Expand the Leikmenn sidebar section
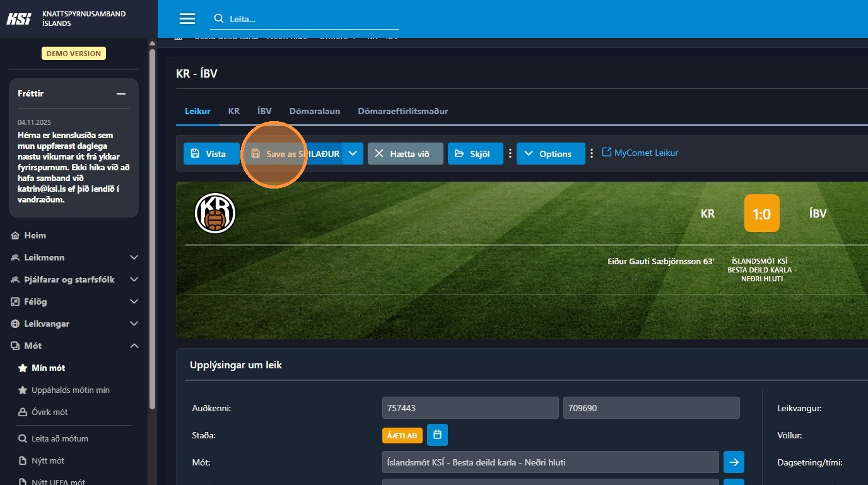The height and width of the screenshot is (485, 868). pyautogui.click(x=74, y=257)
